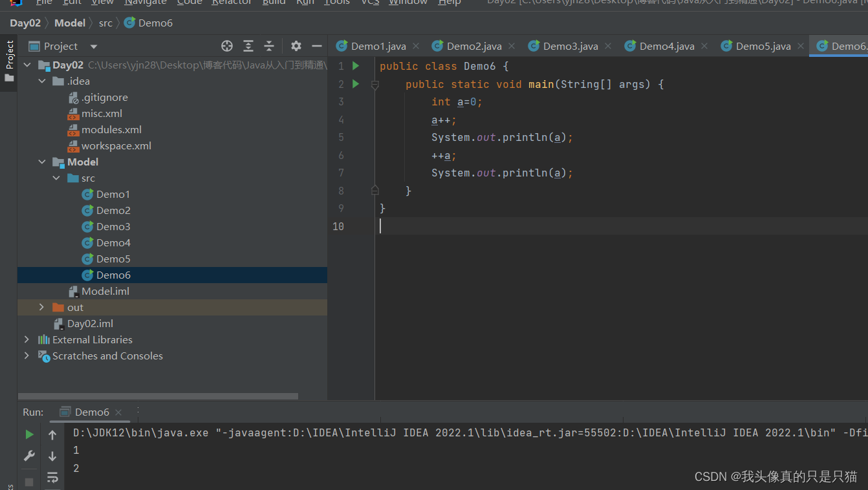Viewport: 868px width, 490px height.
Task: Switch to the Demo1.java editor tab
Action: click(x=378, y=46)
